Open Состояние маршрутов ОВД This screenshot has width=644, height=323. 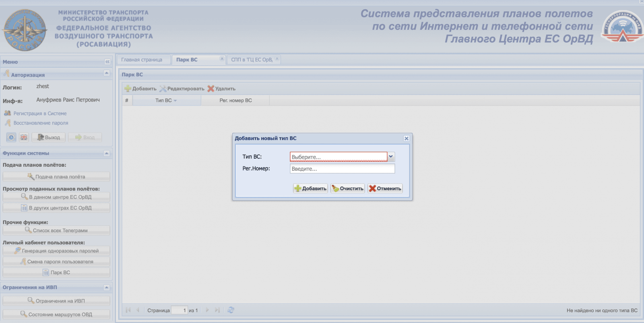56,314
